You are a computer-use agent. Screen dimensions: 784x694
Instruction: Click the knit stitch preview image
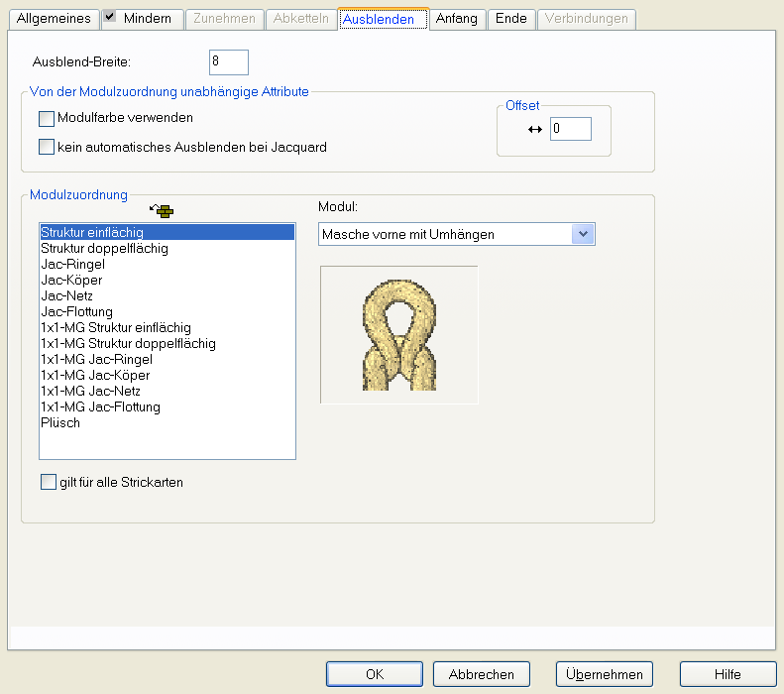[398, 334]
